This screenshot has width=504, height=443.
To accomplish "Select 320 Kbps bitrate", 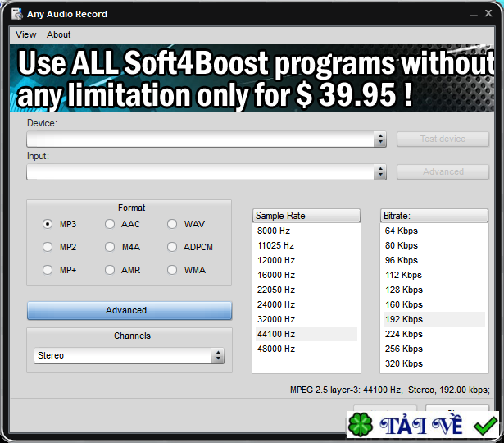I will (434, 363).
